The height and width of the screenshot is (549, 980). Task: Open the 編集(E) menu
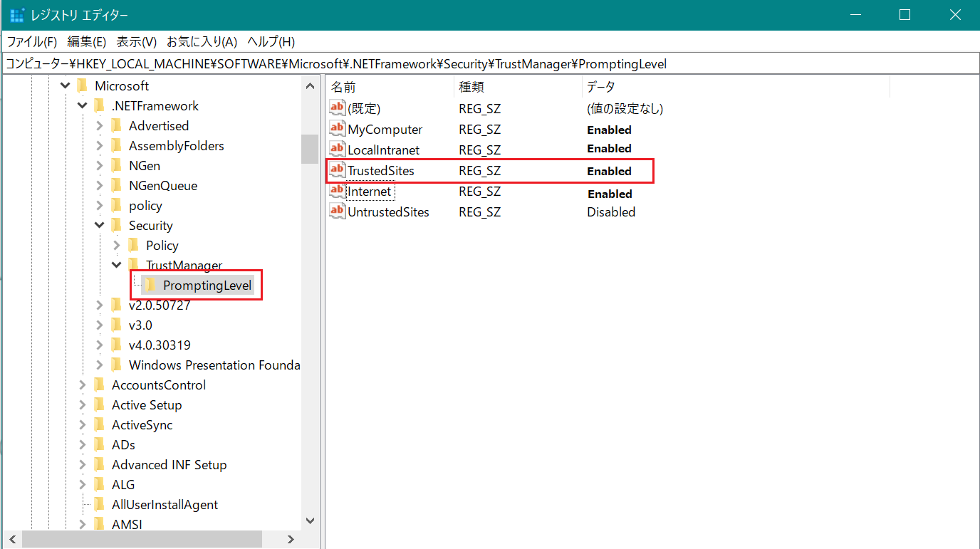(x=86, y=42)
